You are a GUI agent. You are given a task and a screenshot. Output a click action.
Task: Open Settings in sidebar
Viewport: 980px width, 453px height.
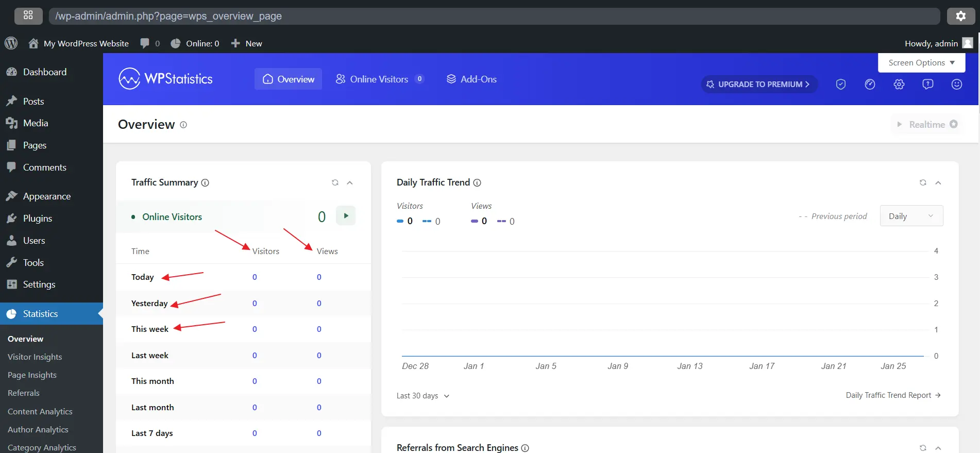(52, 284)
